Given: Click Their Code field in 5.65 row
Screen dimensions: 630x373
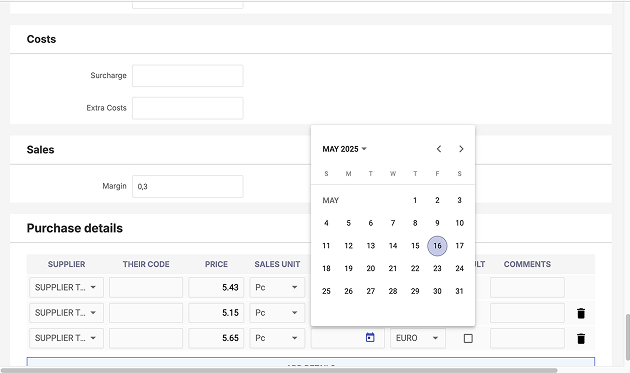Looking at the screenshot, I should [146, 338].
